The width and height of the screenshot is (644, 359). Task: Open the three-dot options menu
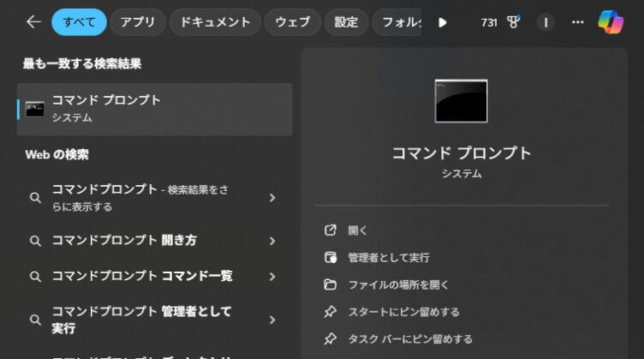(x=578, y=22)
